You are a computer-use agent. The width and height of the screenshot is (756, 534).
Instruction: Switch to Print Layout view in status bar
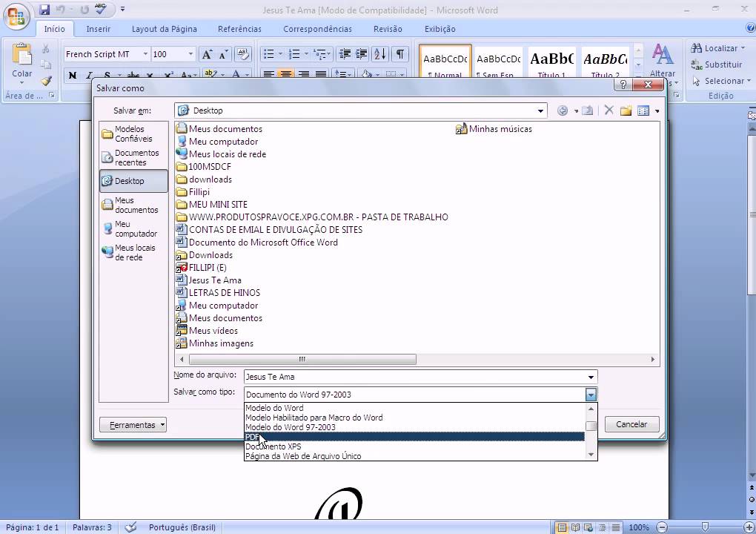pyautogui.click(x=562, y=527)
